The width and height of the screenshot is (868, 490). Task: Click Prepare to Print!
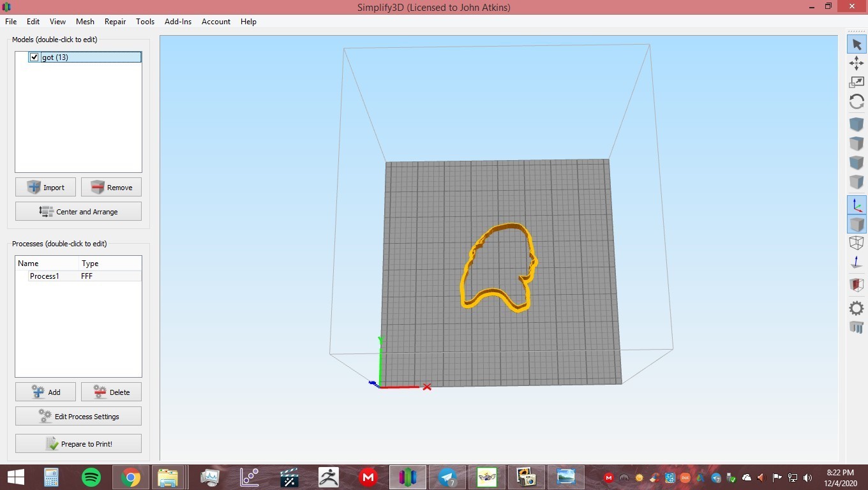click(79, 443)
